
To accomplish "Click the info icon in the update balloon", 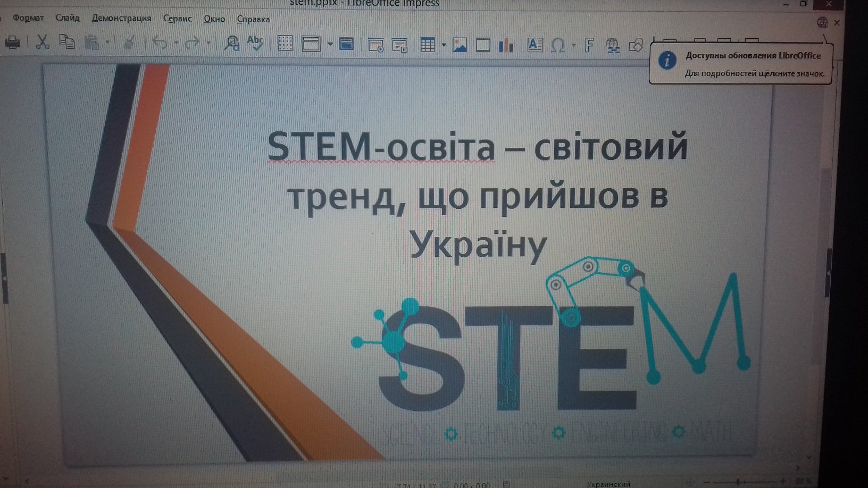I will point(667,60).
